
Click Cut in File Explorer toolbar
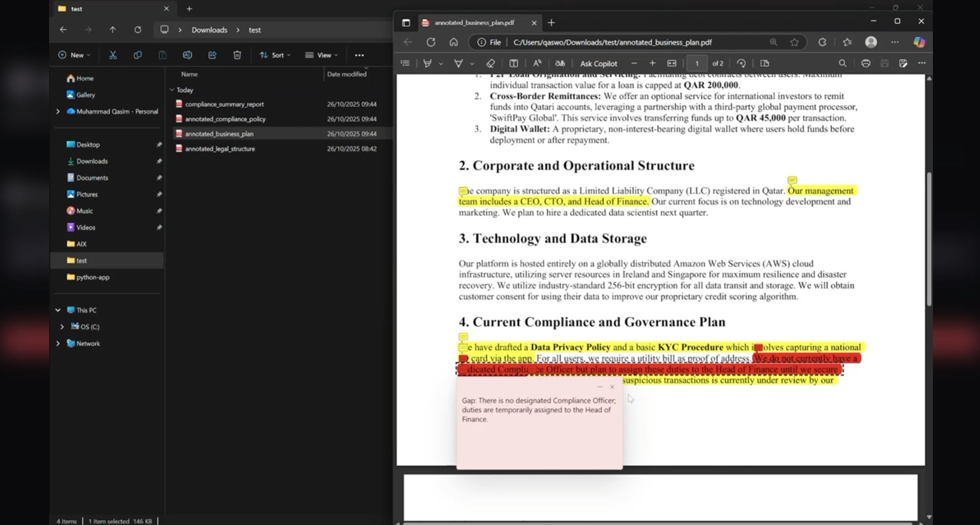pos(113,55)
